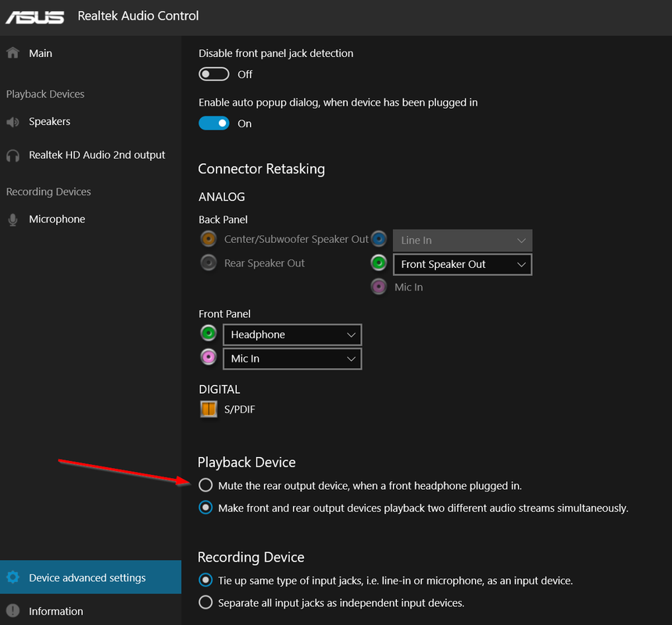Click the Playback Devices sidebar heading

coord(45,95)
